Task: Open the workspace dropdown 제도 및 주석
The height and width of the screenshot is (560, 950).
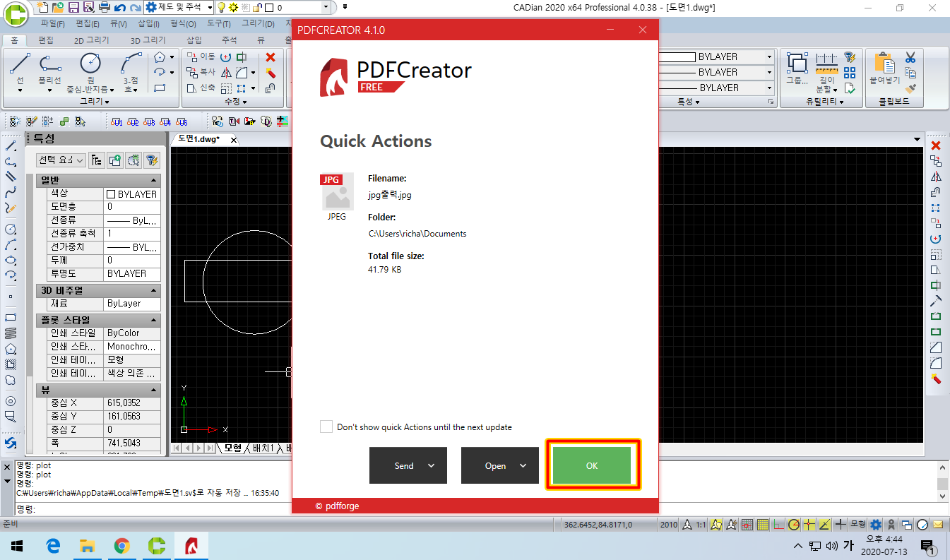Action: [x=179, y=8]
